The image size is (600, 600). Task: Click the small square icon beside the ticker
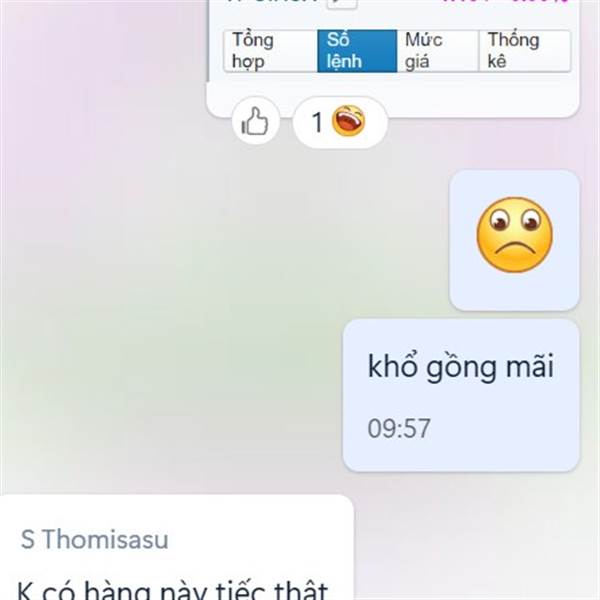342,3
